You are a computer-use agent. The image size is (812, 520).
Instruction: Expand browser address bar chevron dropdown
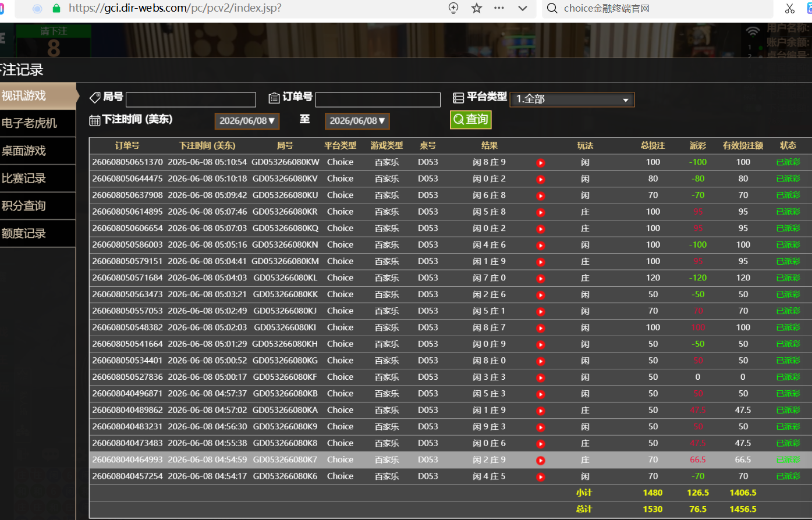(523, 8)
